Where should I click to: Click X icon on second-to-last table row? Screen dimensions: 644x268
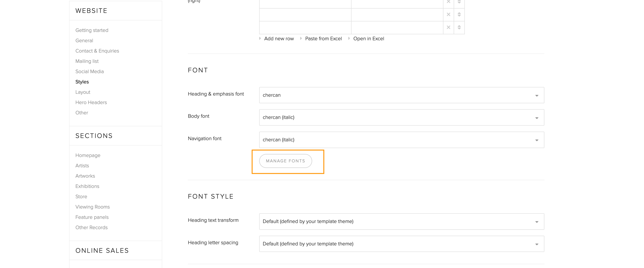448,15
